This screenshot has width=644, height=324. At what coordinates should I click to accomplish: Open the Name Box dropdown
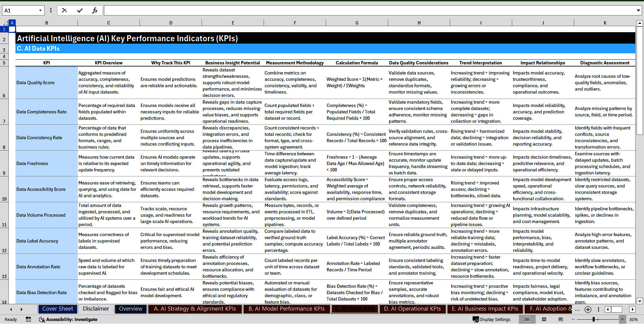click(41, 10)
